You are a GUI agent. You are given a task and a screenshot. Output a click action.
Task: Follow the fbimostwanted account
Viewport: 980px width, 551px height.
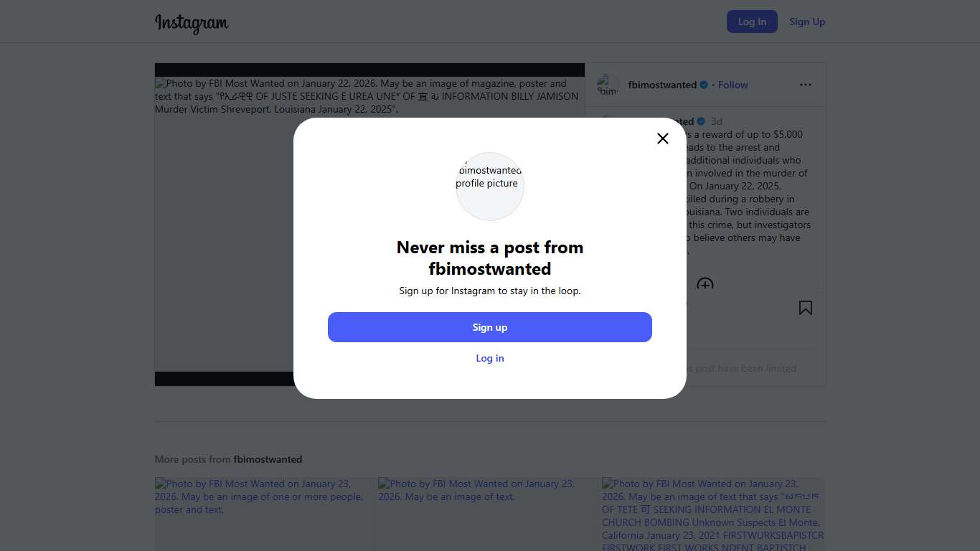733,85
